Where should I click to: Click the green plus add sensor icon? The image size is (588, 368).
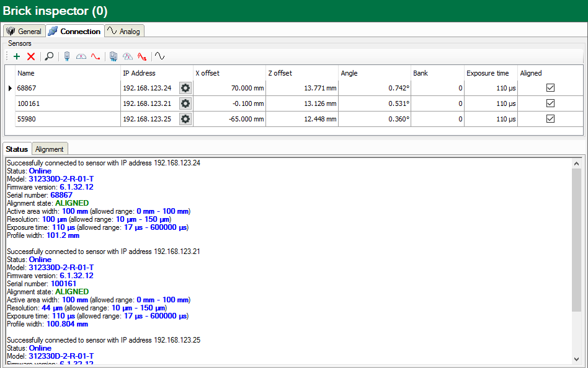[x=17, y=56]
